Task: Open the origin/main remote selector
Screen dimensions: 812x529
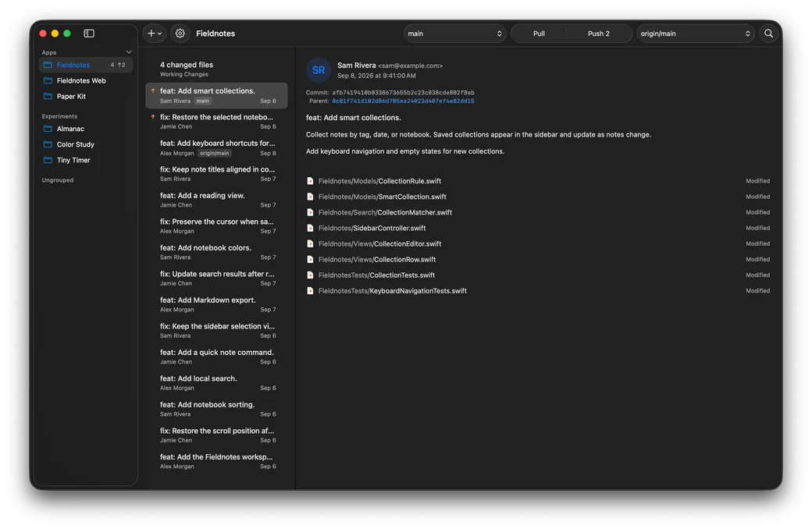Action: click(695, 33)
